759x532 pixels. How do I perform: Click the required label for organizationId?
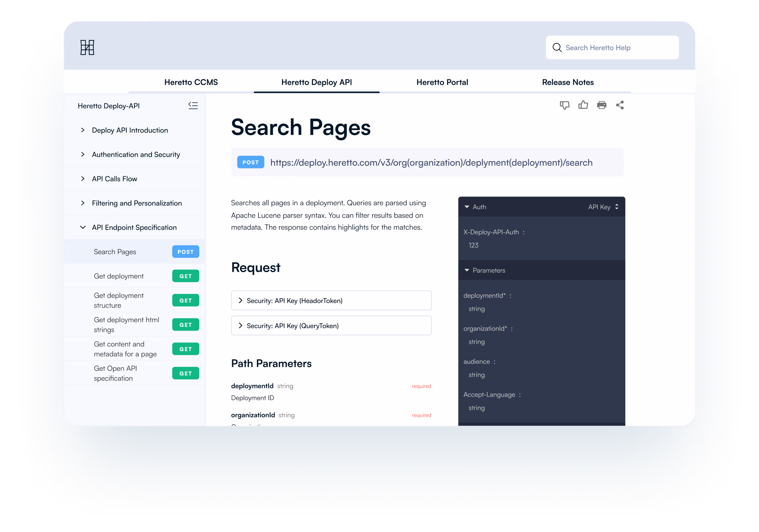pos(421,415)
